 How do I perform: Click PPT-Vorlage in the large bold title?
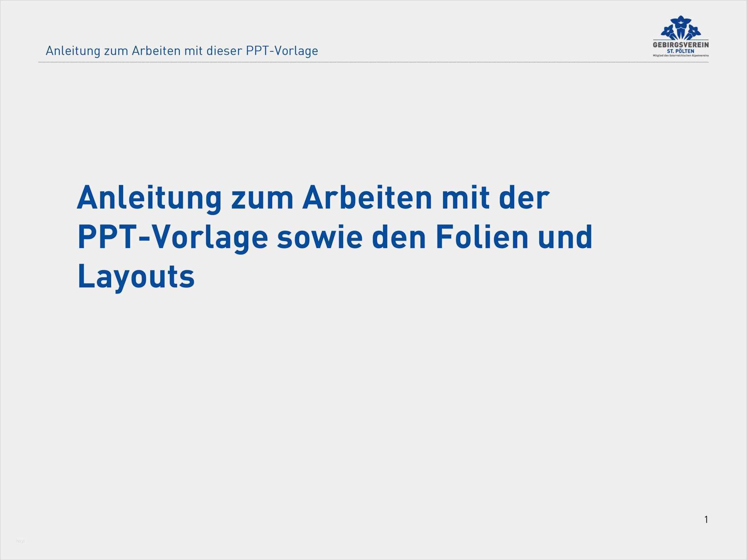click(x=173, y=237)
